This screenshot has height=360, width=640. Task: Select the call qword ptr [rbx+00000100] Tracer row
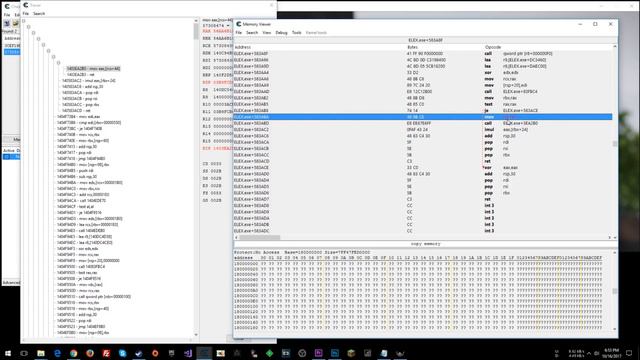point(93,297)
